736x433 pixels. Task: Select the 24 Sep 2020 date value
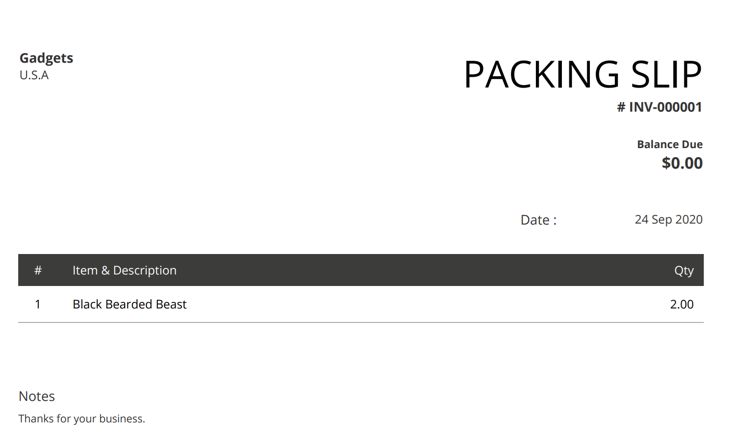pos(668,219)
